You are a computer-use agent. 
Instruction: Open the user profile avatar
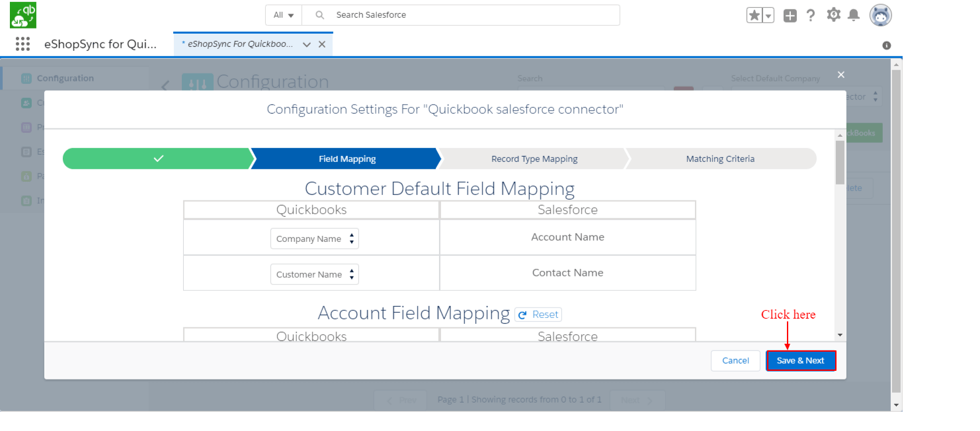pyautogui.click(x=880, y=15)
